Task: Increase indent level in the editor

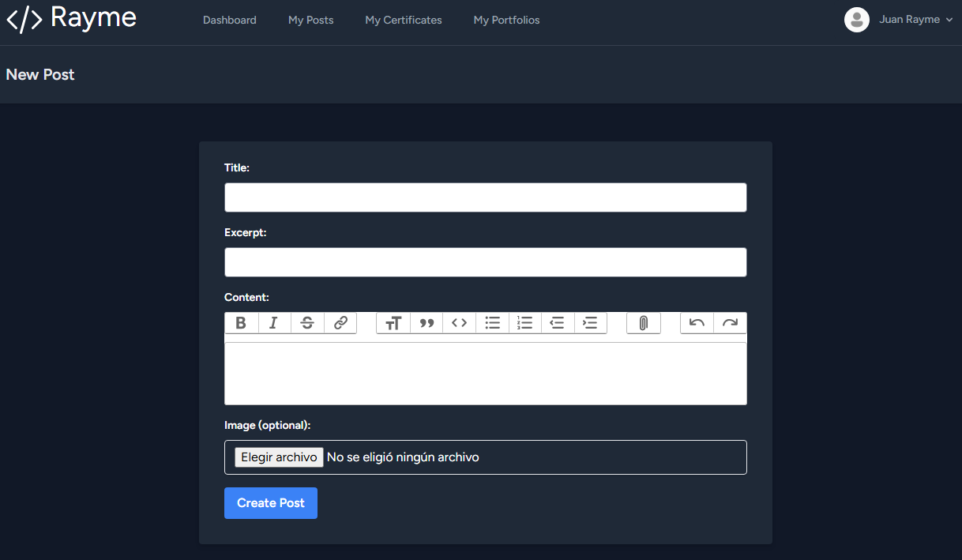Action: point(590,323)
